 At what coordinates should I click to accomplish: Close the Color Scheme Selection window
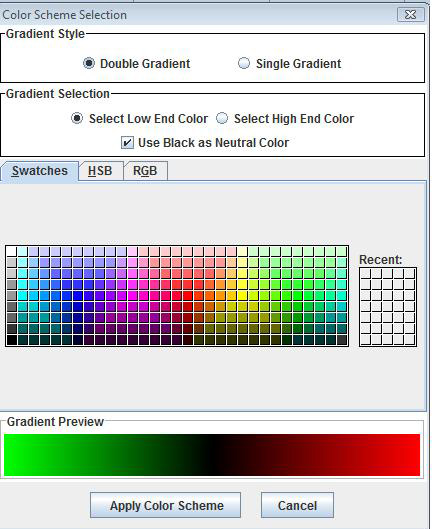tap(410, 15)
